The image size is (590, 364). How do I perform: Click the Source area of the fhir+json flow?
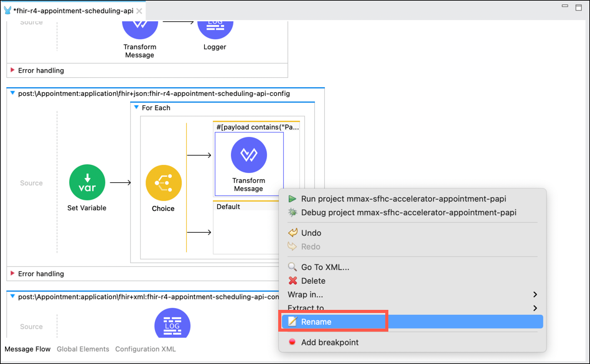point(31,183)
